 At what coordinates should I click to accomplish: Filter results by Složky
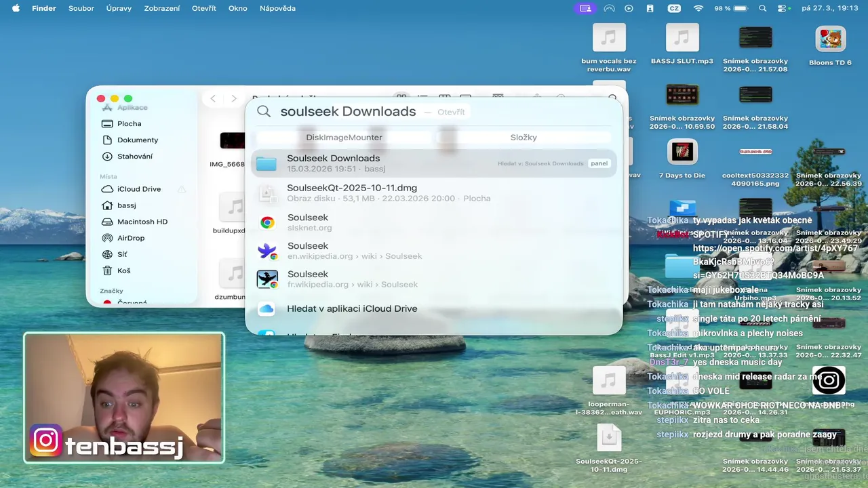click(524, 137)
